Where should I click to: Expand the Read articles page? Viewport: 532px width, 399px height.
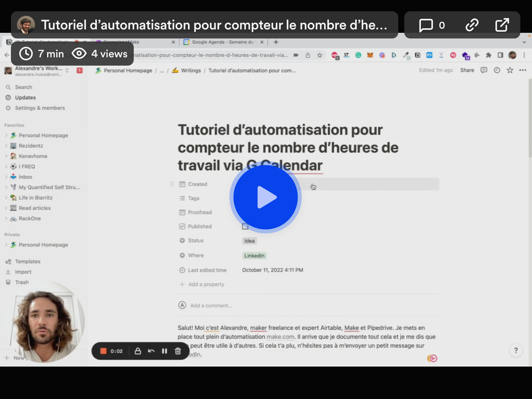pyautogui.click(x=6, y=208)
